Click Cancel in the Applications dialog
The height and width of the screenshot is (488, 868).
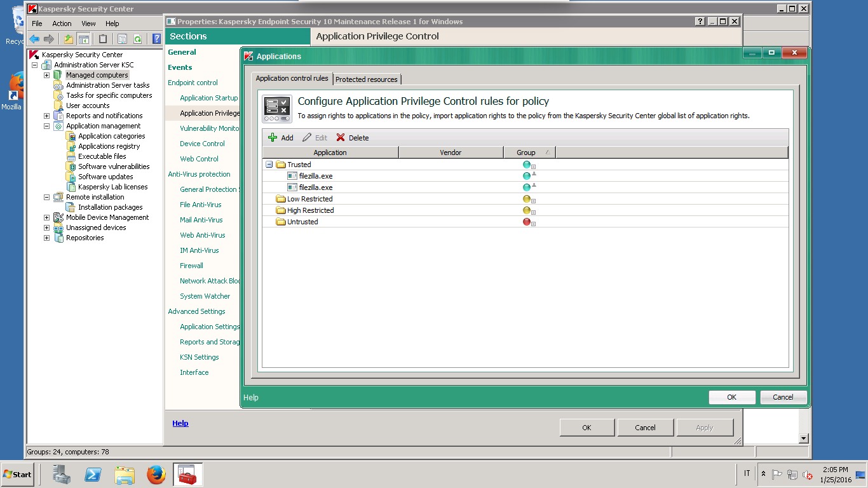(x=783, y=397)
